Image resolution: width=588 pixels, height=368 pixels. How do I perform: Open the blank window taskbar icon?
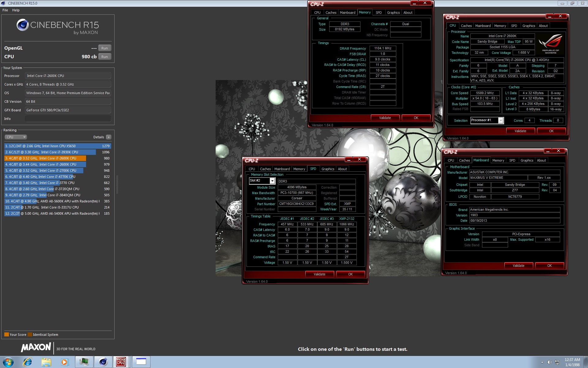tap(141, 362)
